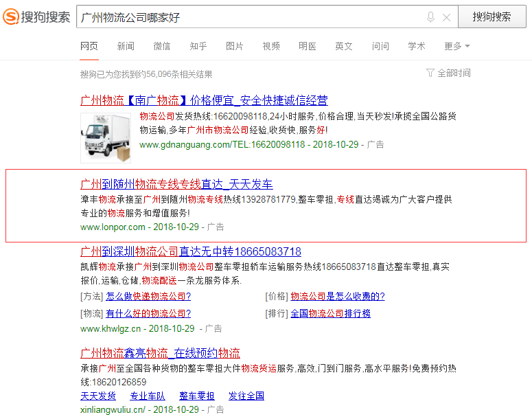Switch to the 微信 tab

[162, 46]
